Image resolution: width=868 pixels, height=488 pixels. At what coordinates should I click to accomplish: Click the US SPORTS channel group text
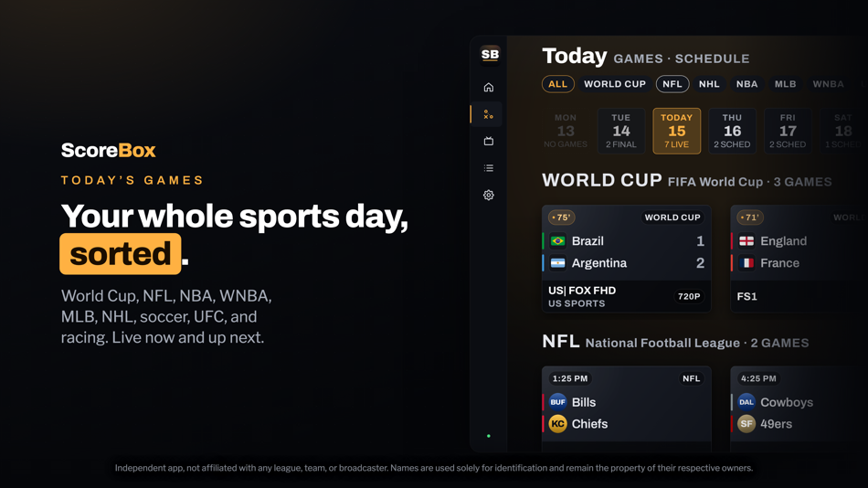pyautogui.click(x=577, y=303)
